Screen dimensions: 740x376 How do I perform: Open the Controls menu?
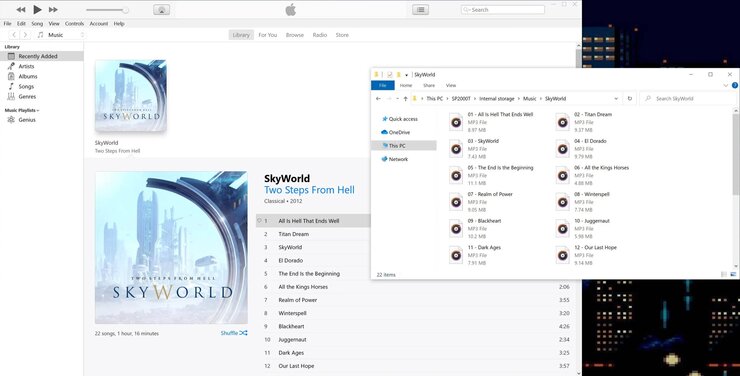pyautogui.click(x=75, y=24)
